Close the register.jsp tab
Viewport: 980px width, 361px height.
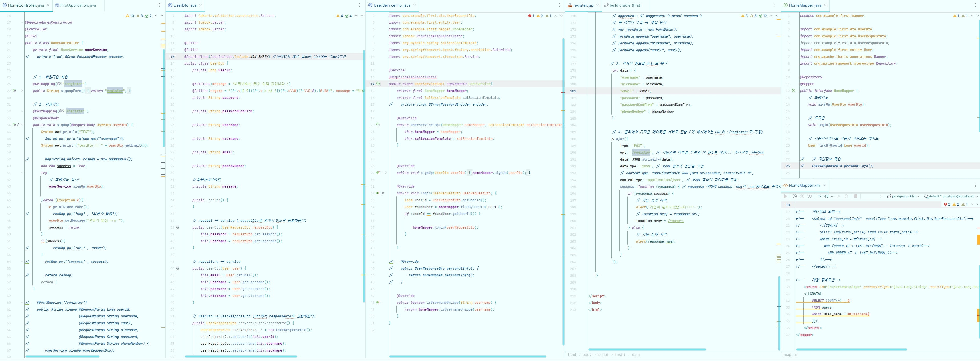click(x=597, y=5)
